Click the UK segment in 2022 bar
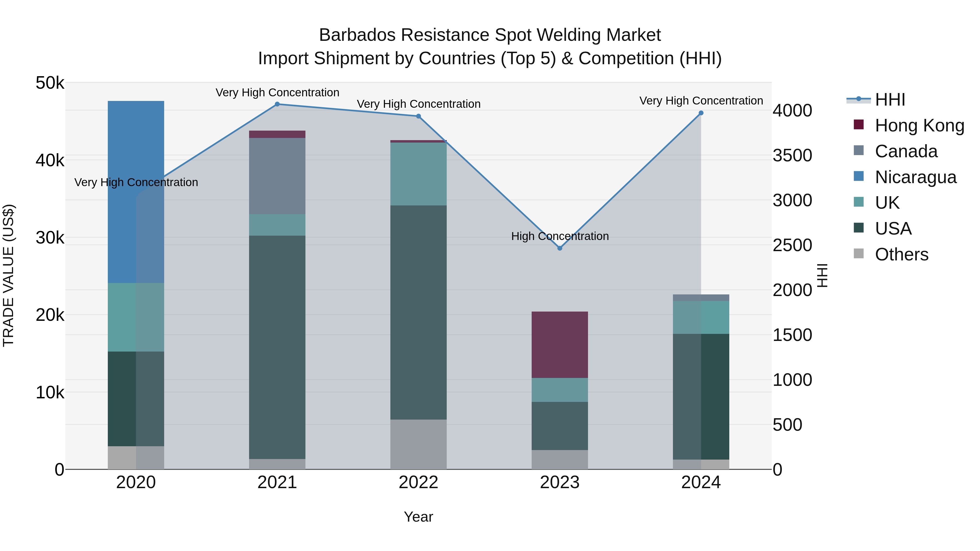This screenshot has width=980, height=551. (418, 174)
